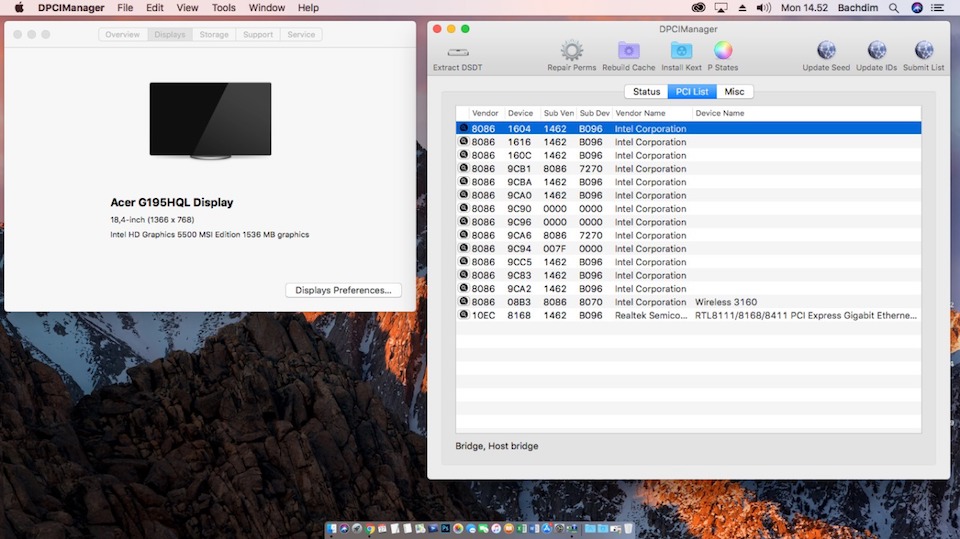Select the Wireless 3160 device row
960x539 pixels.
(x=688, y=302)
